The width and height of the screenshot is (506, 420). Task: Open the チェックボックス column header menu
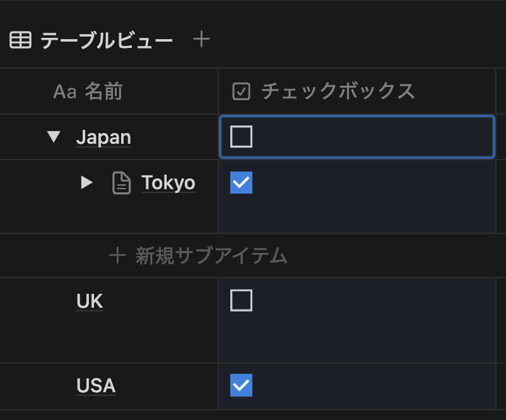click(338, 91)
